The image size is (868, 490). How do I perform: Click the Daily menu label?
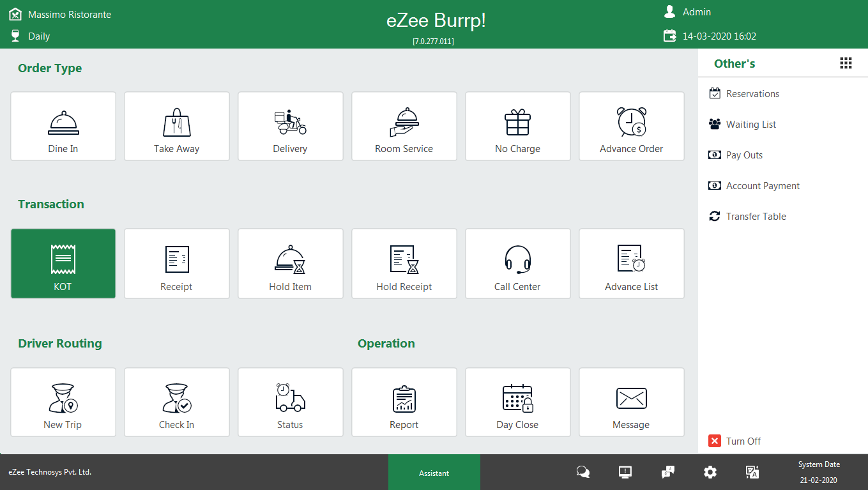click(39, 36)
